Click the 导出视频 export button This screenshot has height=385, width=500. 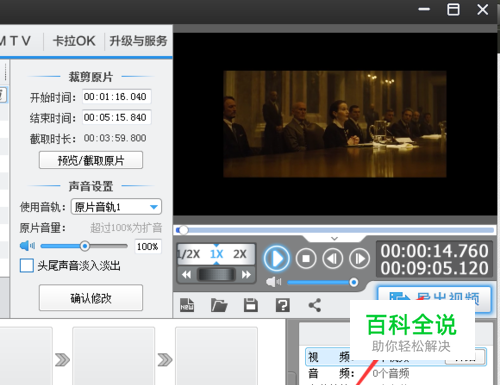pyautogui.click(x=434, y=299)
